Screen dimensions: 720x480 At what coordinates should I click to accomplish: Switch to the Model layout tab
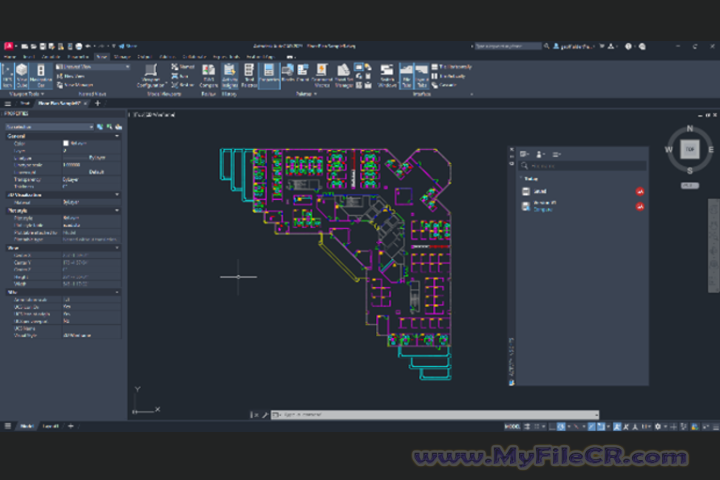[x=27, y=426]
